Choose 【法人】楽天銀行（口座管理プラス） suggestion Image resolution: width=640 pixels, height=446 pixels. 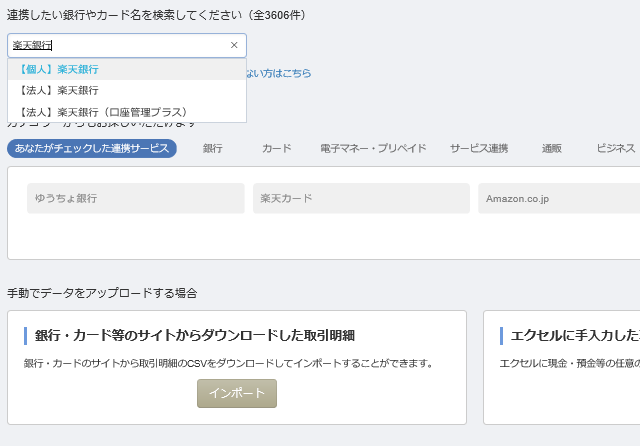[x=127, y=112]
